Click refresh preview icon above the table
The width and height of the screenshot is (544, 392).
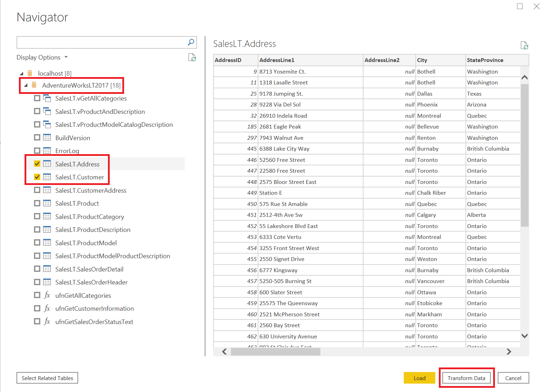(x=524, y=45)
